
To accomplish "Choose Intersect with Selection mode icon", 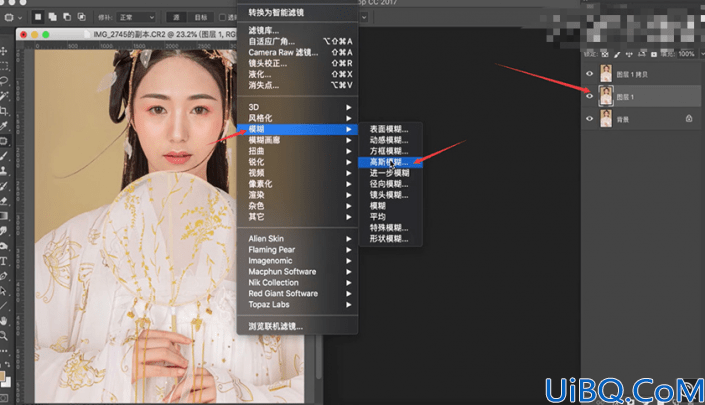I will tap(81, 17).
